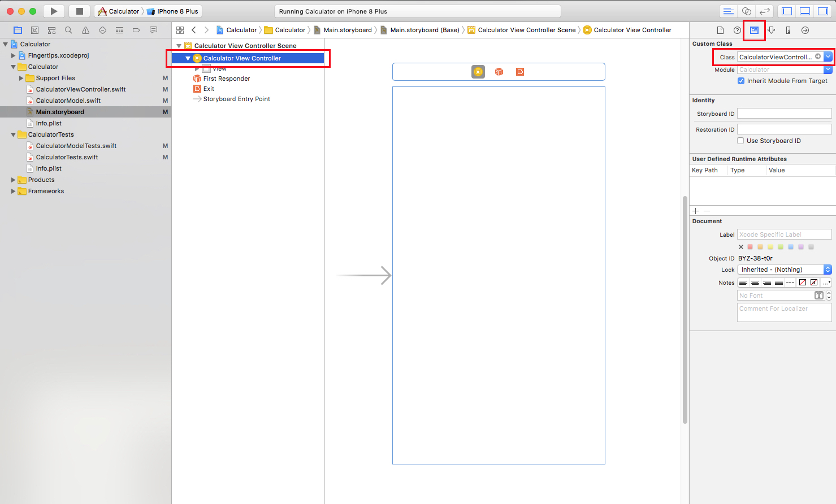836x504 pixels.
Task: Expand the Products folder
Action: (x=13, y=180)
